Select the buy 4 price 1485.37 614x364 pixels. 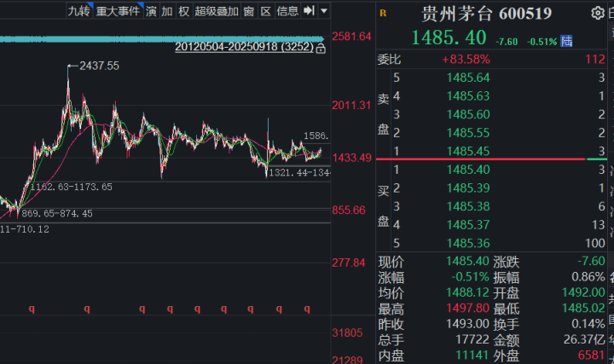tap(468, 225)
